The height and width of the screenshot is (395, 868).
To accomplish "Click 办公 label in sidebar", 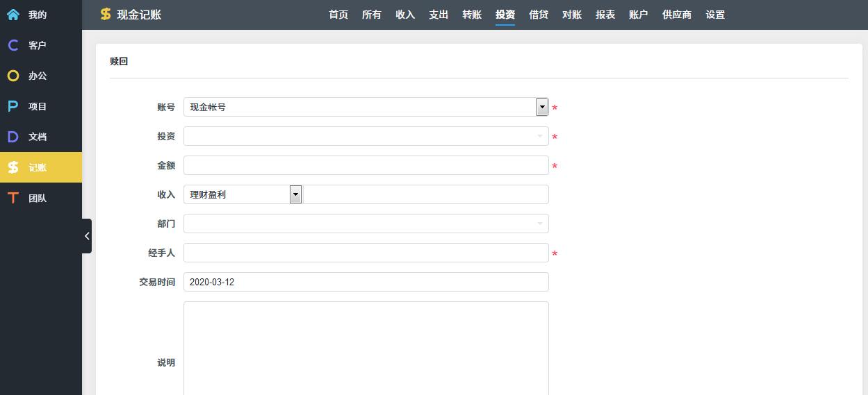I will coord(38,76).
